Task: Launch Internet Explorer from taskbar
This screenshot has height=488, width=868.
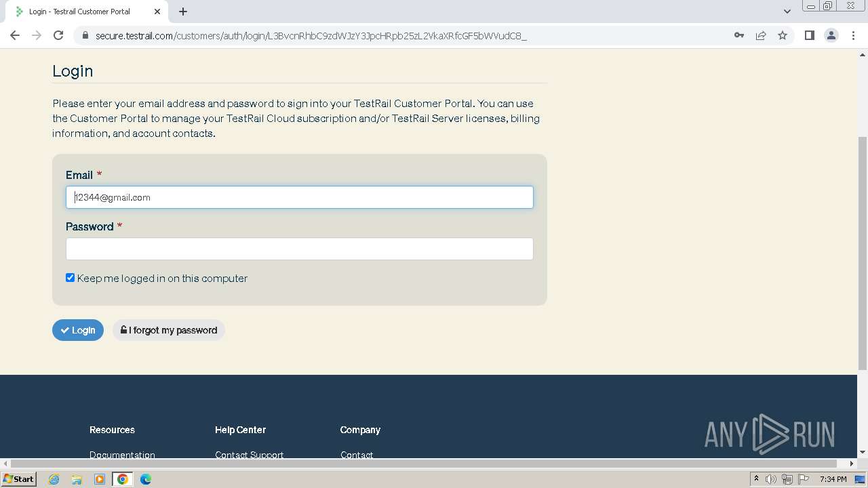Action: point(54,479)
